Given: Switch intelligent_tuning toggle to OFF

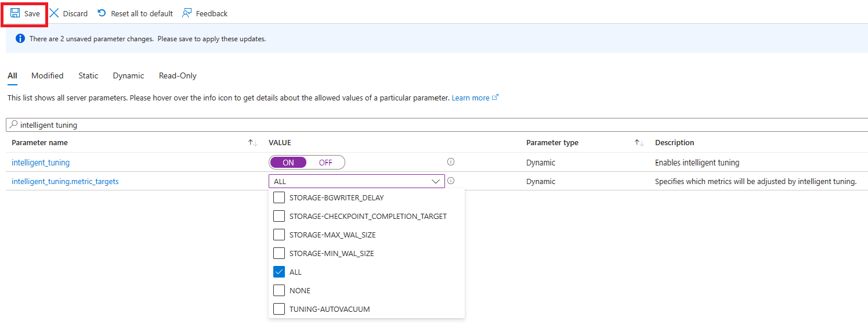Looking at the screenshot, I should 325,163.
